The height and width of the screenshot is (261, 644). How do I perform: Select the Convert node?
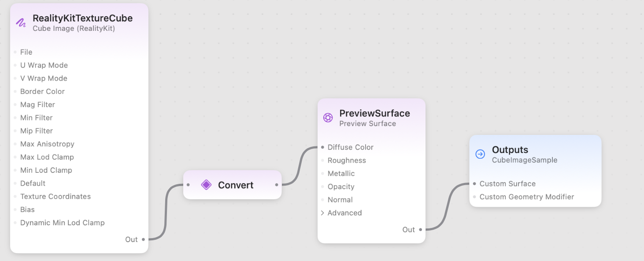pos(235,185)
